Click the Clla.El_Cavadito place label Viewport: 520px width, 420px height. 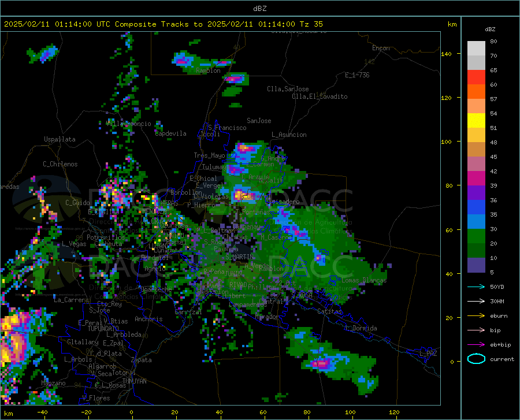point(320,96)
